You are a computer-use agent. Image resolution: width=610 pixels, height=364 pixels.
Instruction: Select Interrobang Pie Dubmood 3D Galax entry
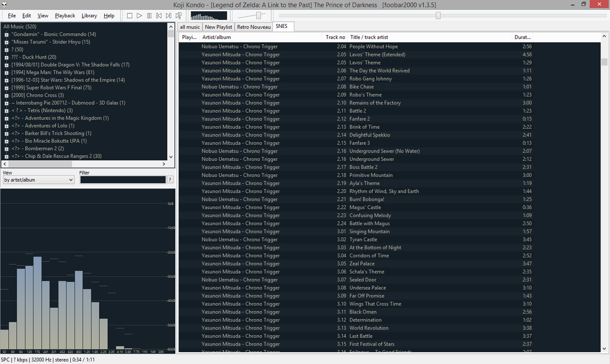[68, 103]
